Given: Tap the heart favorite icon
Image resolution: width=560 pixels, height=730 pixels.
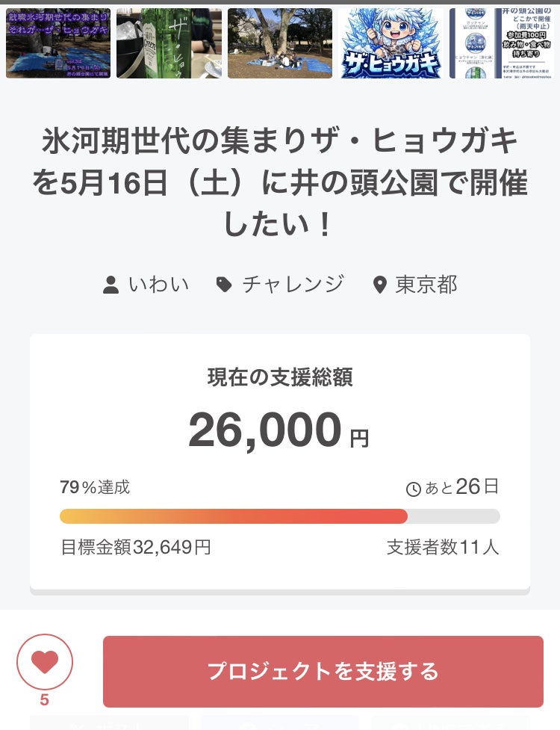Looking at the screenshot, I should [x=45, y=662].
